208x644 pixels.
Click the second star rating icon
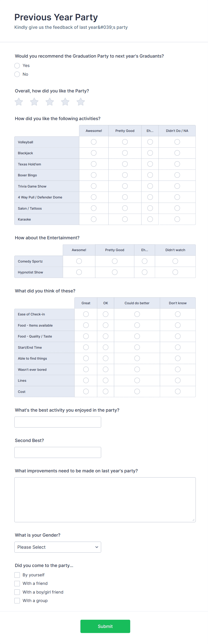click(34, 102)
